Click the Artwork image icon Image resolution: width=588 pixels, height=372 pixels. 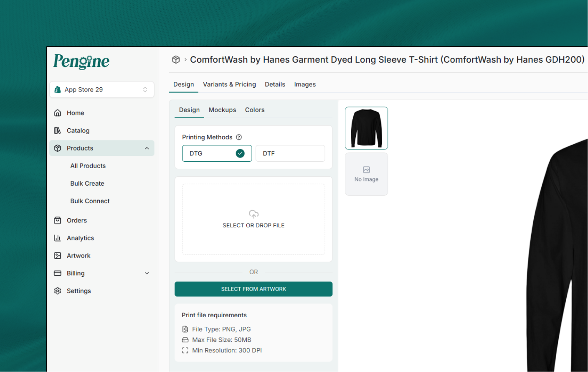click(58, 255)
